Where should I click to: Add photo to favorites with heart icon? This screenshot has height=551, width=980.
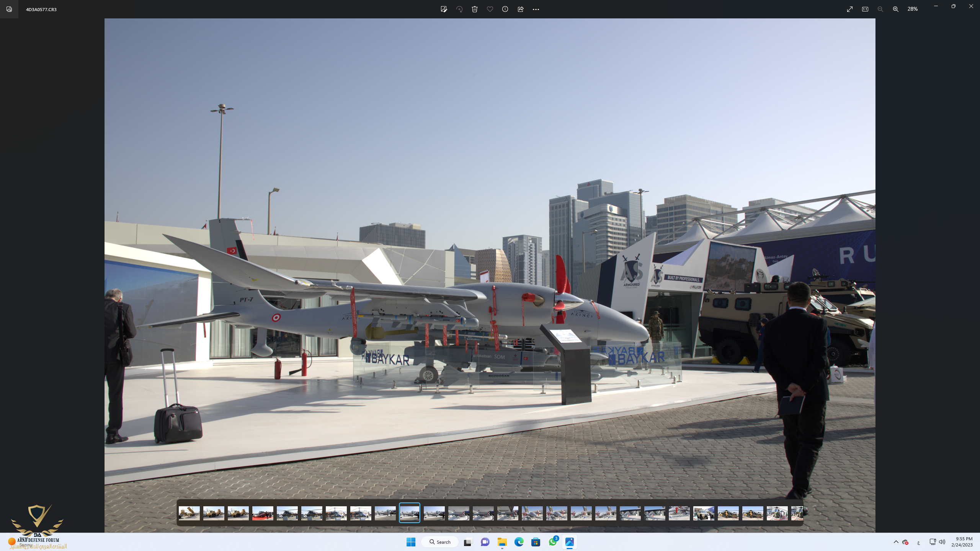pos(490,9)
